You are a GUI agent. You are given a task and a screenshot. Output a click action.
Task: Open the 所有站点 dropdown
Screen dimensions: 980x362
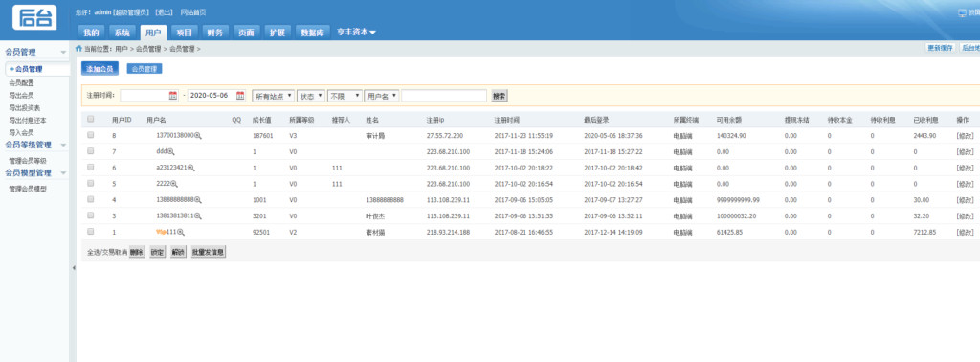pyautogui.click(x=273, y=96)
